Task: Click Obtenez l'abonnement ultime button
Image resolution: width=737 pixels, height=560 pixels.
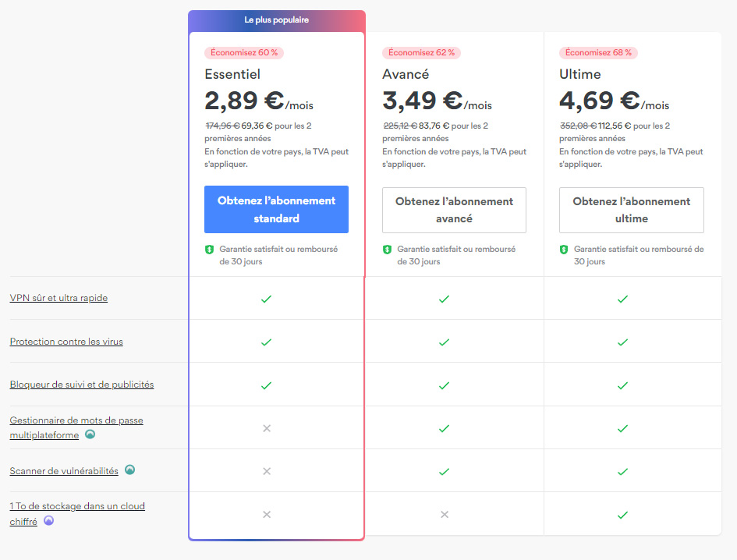Action: [632, 210]
